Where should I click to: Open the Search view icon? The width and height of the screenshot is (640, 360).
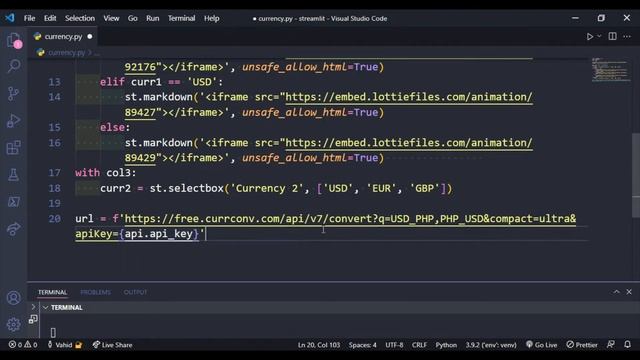(13, 66)
